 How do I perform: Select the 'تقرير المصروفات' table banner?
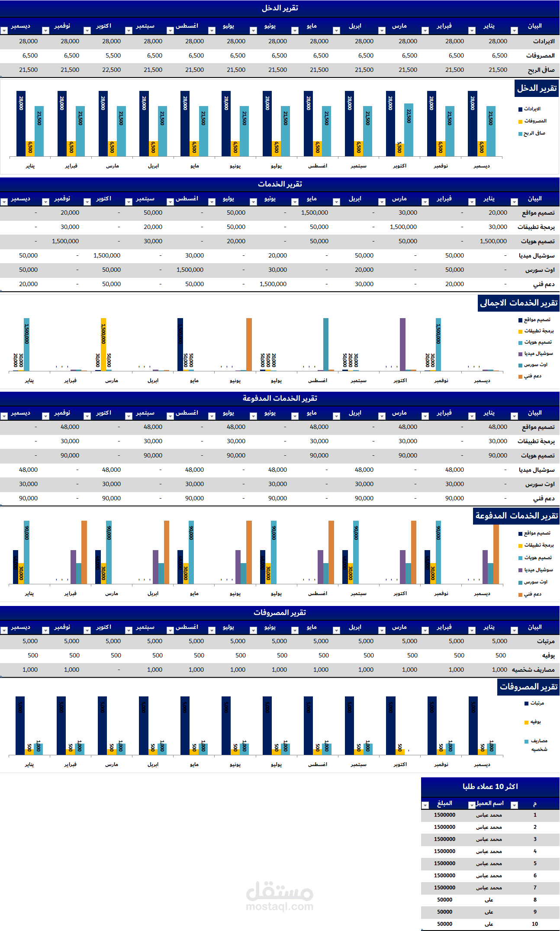click(280, 612)
